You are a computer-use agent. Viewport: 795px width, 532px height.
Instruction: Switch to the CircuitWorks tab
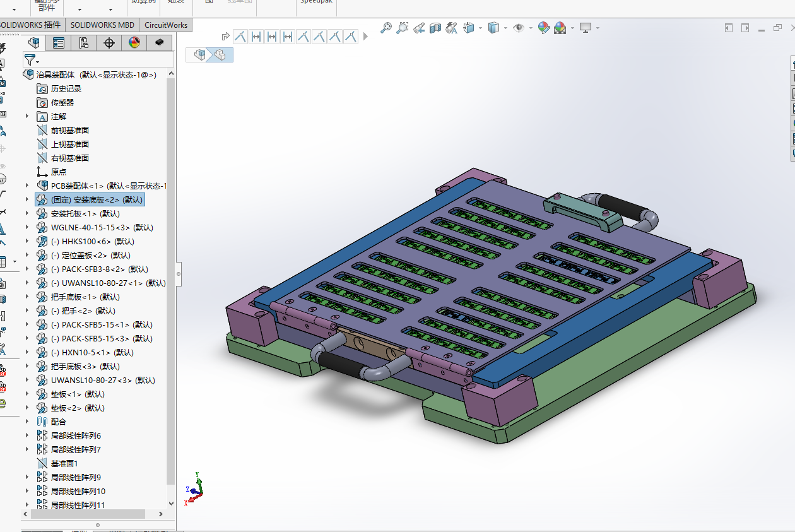[166, 25]
